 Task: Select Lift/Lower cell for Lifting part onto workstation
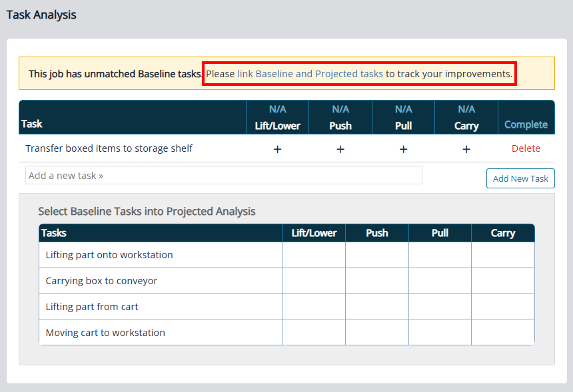pos(314,255)
